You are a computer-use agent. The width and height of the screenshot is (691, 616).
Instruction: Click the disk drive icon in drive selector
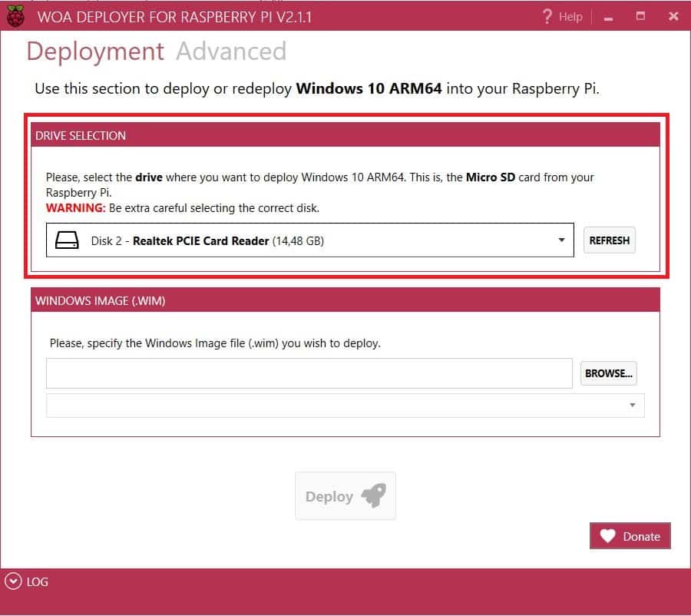[x=67, y=240]
